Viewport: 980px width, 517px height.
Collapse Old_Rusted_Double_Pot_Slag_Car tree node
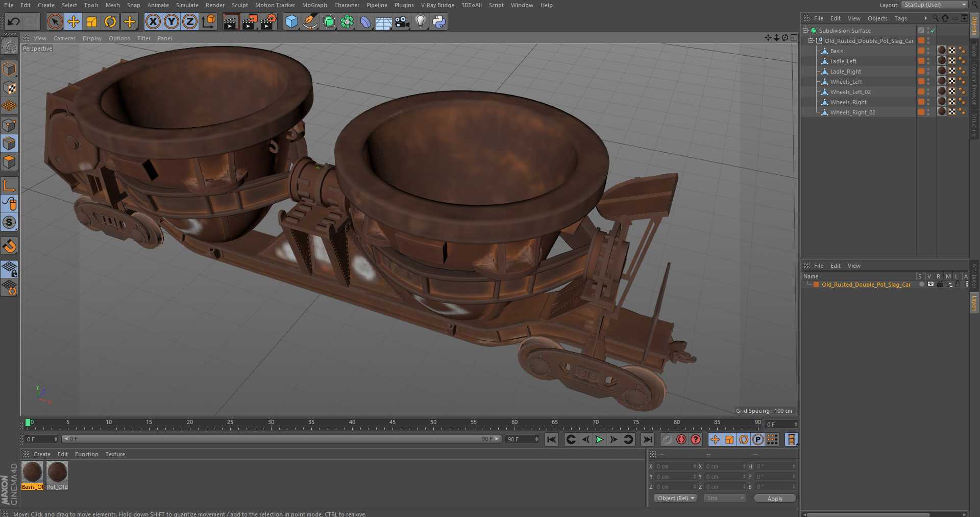(x=811, y=40)
